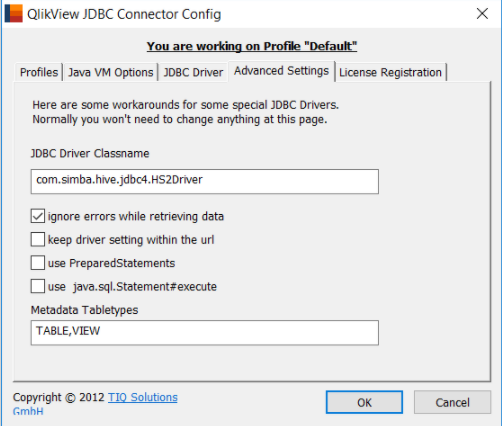The image size is (502, 426).
Task: Click the 'You are working on Profile' heading
Action: pos(252,46)
